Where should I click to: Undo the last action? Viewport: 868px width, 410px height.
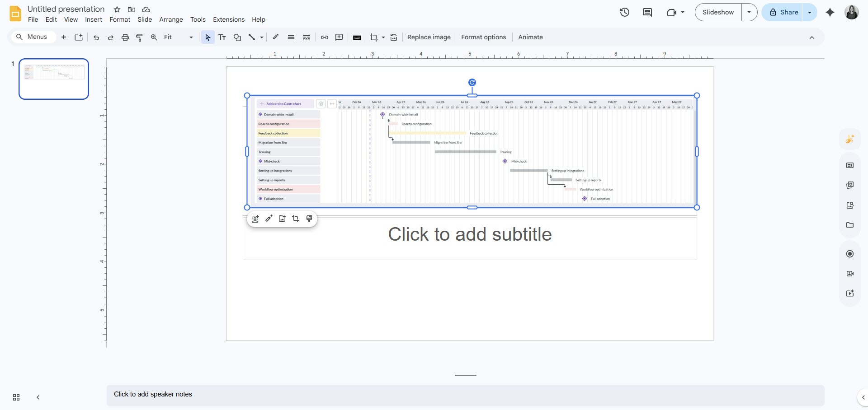coord(95,37)
